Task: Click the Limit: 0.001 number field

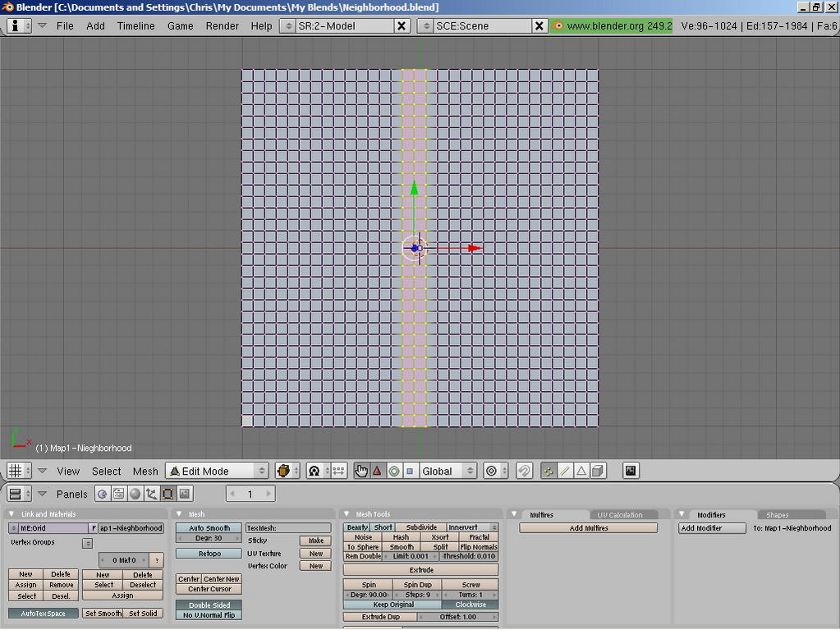Action: (411, 556)
